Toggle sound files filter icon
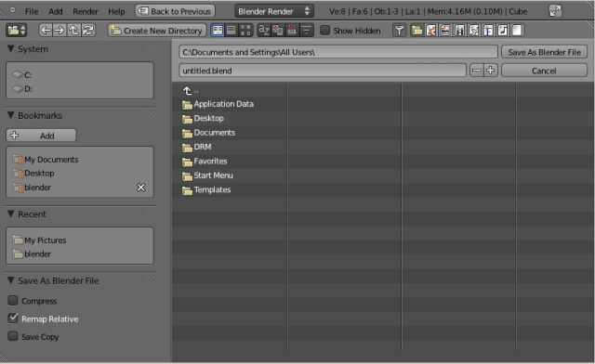This screenshot has height=364, width=595. 502,30
